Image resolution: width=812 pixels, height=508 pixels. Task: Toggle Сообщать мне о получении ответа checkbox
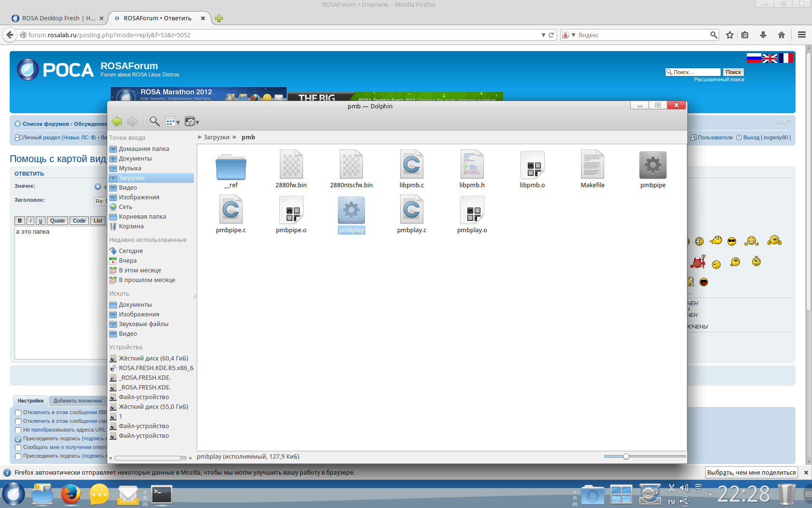click(18, 448)
